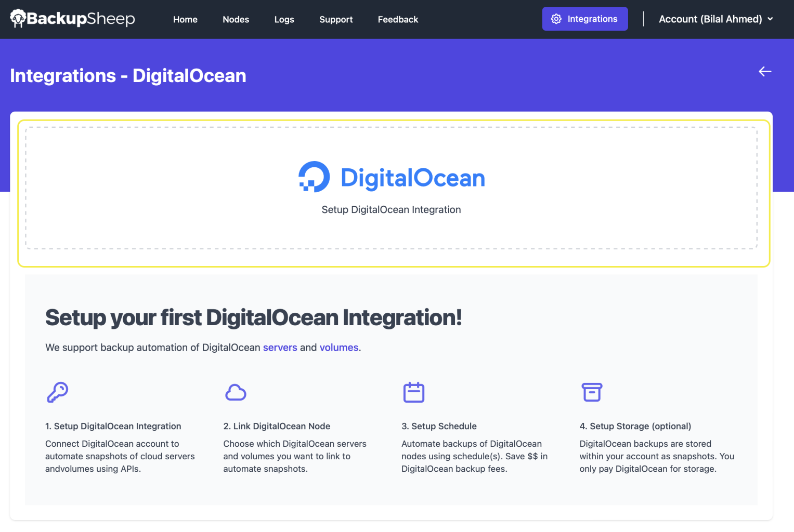This screenshot has width=794, height=532.
Task: Expand the Account (Bilal Ahmed) dropdown
Action: 716,19
